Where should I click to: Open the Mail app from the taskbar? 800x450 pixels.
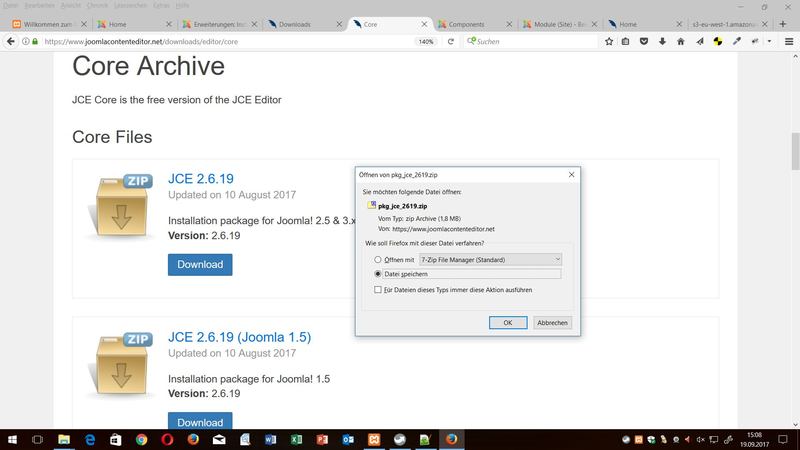(x=219, y=439)
